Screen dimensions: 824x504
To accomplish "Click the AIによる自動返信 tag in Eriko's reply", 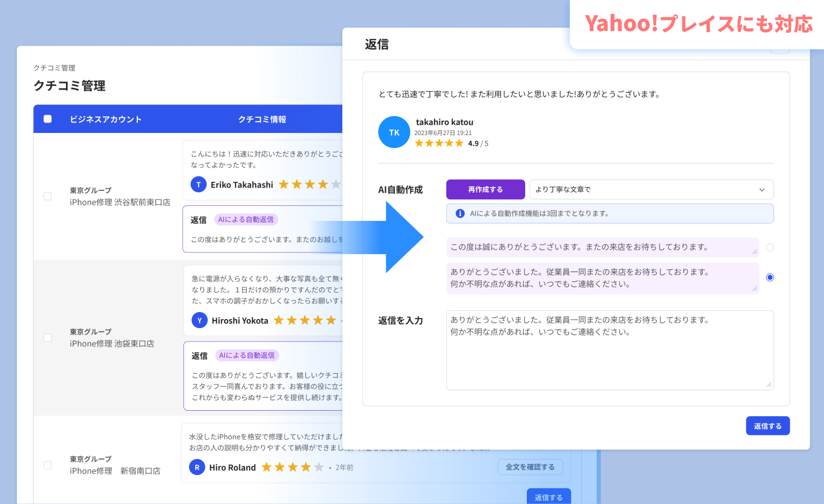I will [x=246, y=219].
